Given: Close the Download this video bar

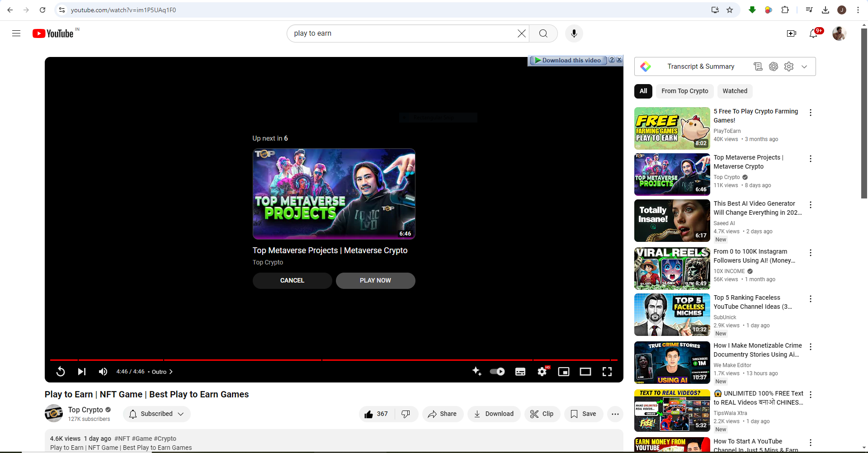Looking at the screenshot, I should pyautogui.click(x=619, y=60).
